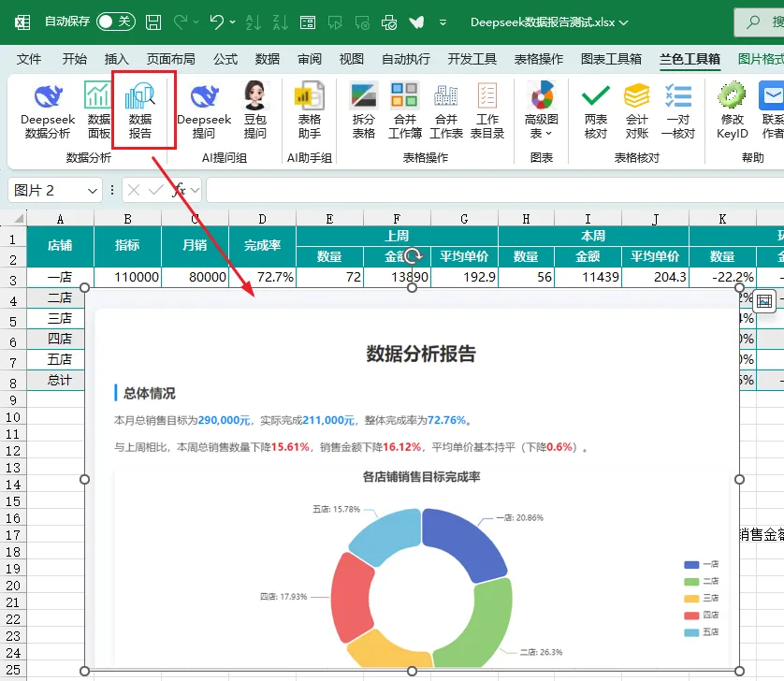Click into the formula bar field
Screen dimensions: 784x681
(495, 191)
